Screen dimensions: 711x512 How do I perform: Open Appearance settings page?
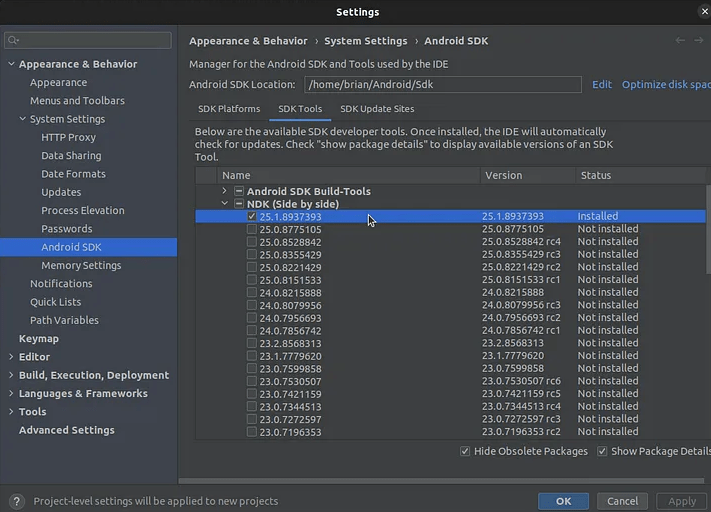pyautogui.click(x=58, y=83)
